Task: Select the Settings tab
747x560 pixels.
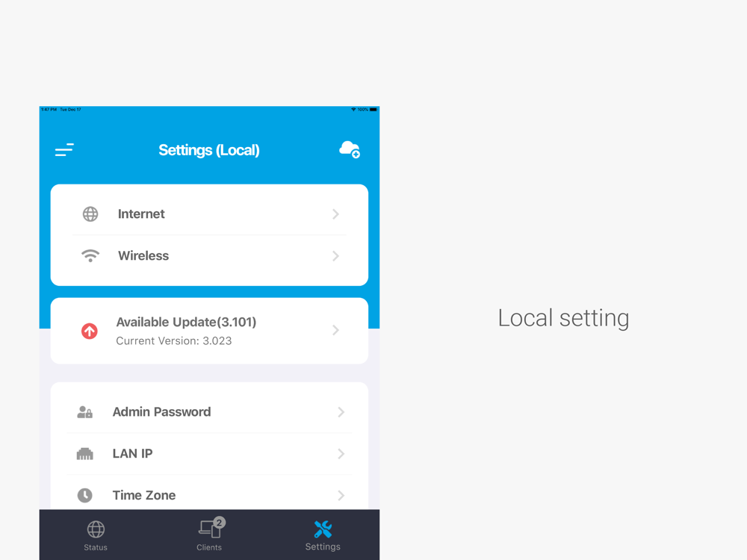Action: 323,535
